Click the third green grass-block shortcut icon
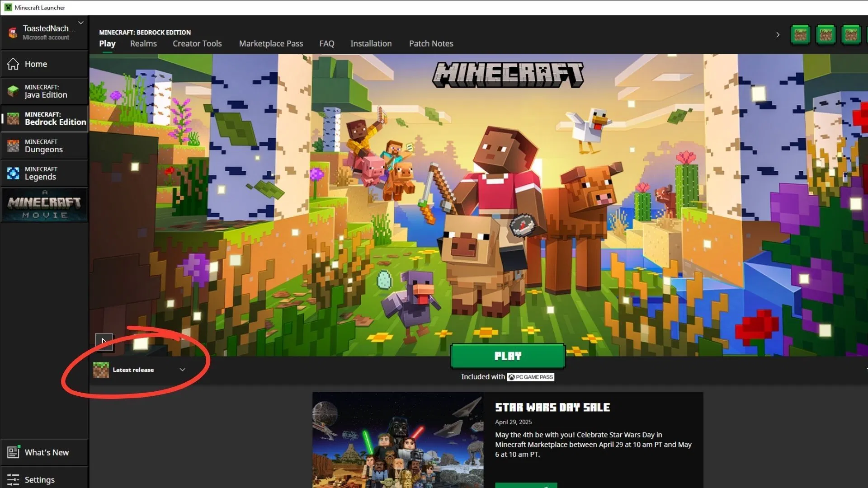 click(851, 35)
